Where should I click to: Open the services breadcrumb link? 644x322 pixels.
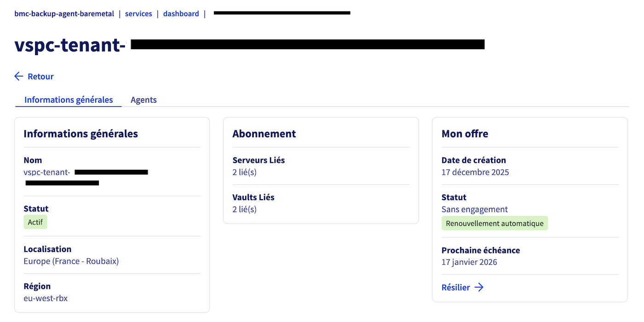click(x=138, y=14)
